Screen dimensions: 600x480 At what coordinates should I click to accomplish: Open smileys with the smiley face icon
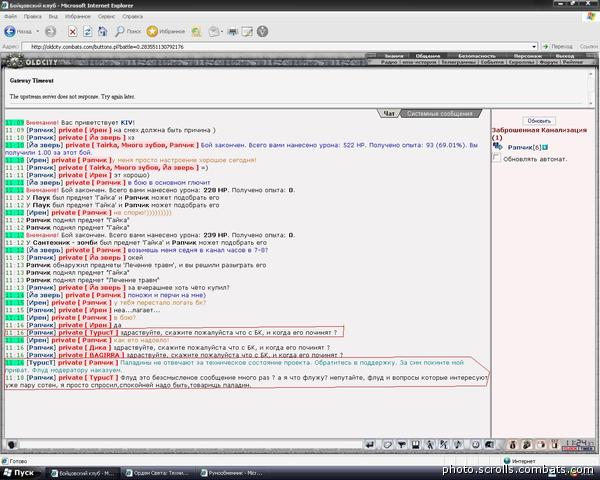(x=476, y=444)
